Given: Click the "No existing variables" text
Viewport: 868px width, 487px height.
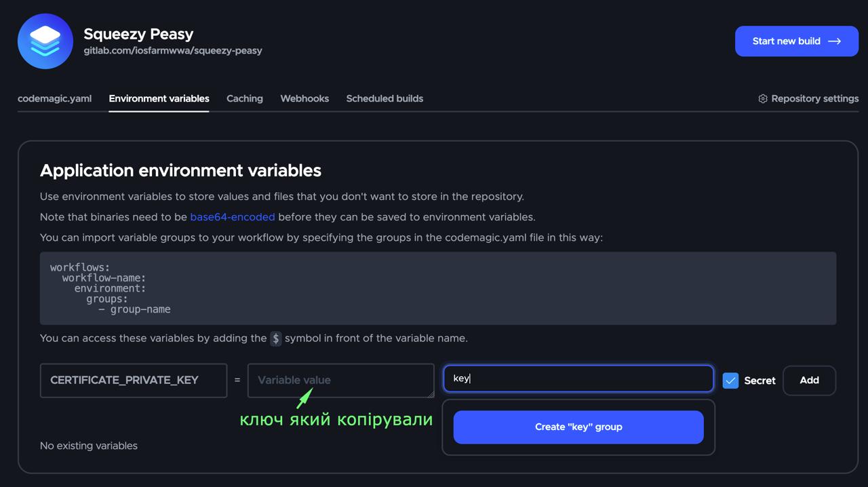Looking at the screenshot, I should [x=89, y=446].
